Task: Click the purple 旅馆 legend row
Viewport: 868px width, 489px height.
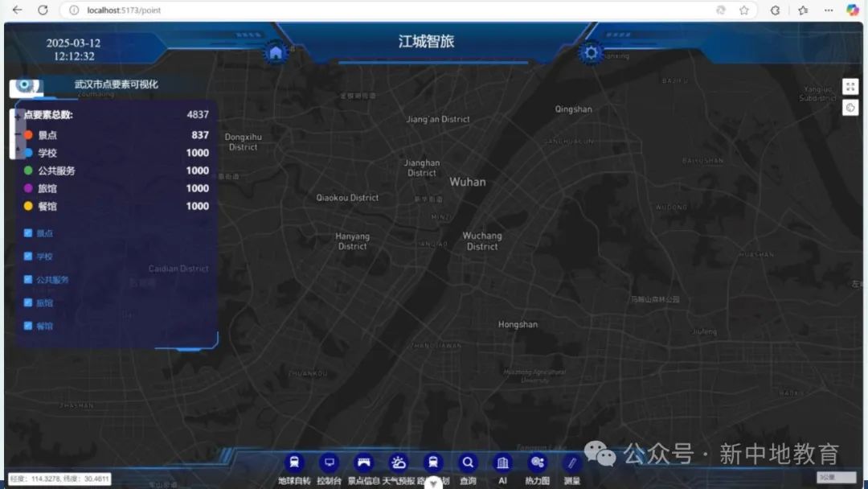Action: 117,188
